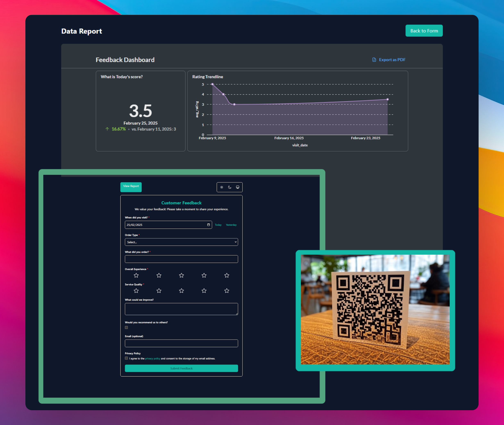Viewport: 504px width, 425px height.
Task: Go Back to Form
Action: coord(424,31)
